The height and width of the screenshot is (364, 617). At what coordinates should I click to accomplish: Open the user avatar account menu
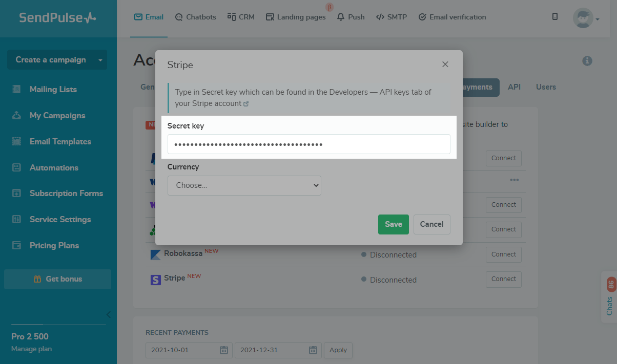point(586,18)
